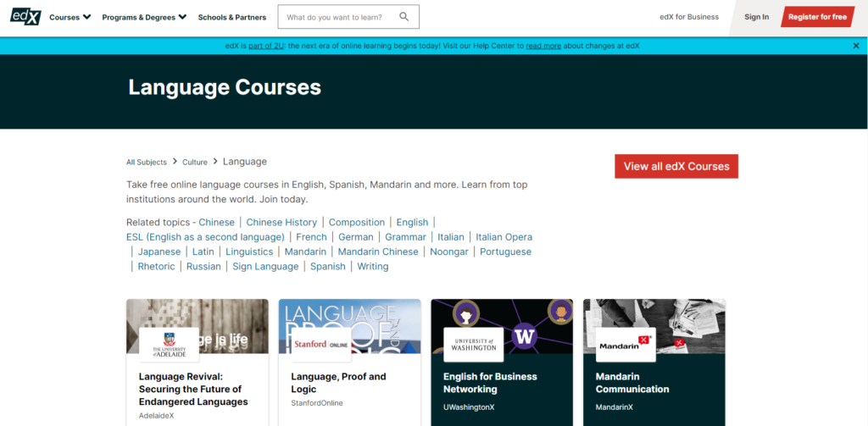Screen dimensions: 868x426
Task: Focus the 'What do you want to learn?' search box
Action: pyautogui.click(x=348, y=17)
